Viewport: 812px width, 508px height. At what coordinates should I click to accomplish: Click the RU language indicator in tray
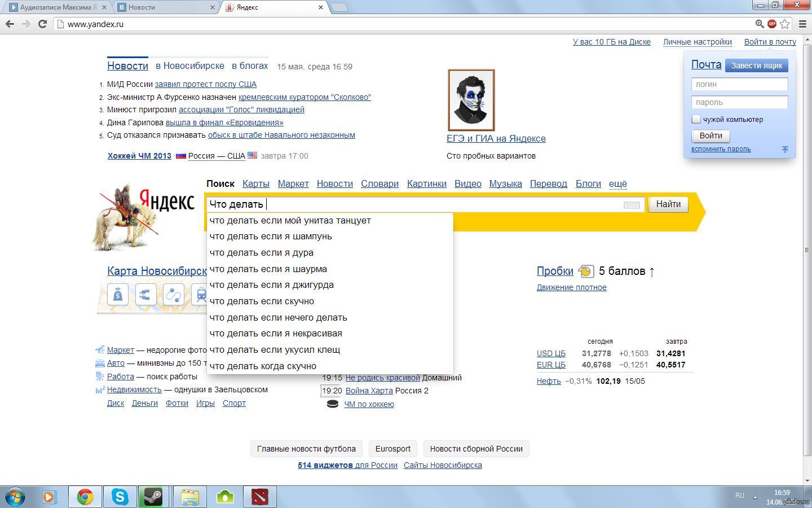[x=740, y=495]
